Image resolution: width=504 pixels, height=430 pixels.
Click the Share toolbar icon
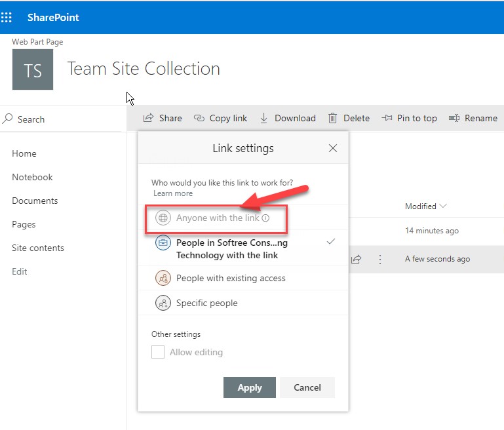click(x=148, y=118)
